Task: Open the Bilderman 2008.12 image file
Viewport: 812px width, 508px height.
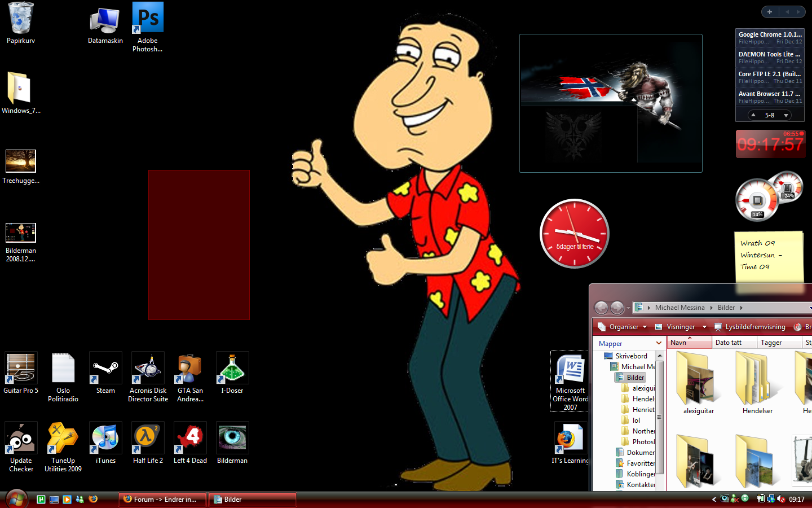Action: pos(21,242)
